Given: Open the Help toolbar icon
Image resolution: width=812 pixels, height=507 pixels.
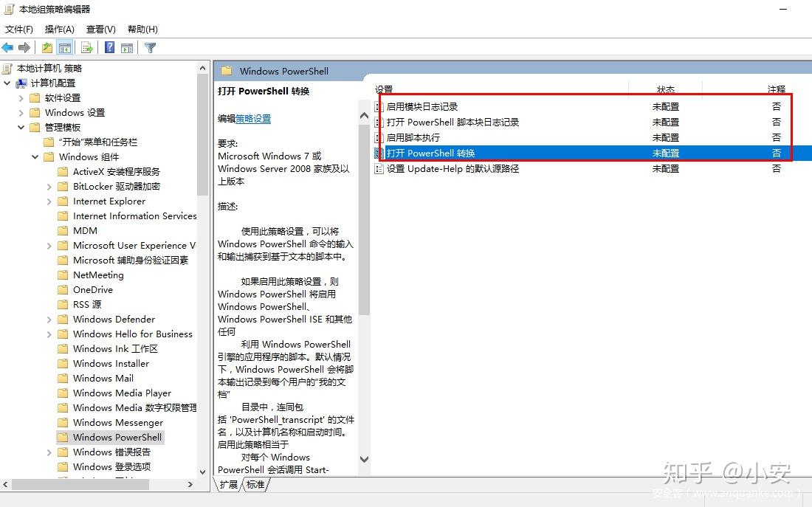Looking at the screenshot, I should (x=110, y=48).
